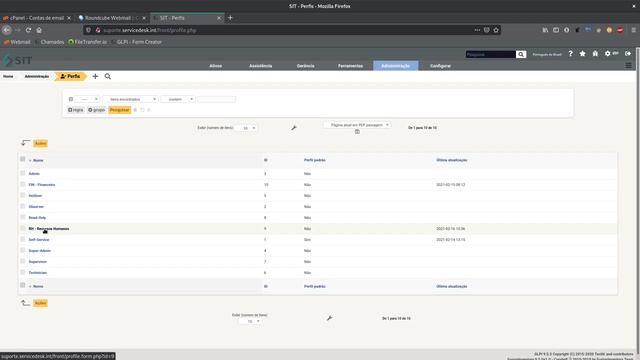Toggle the Firefox sidebar icon
This screenshot has width=640, height=360.
[x=556, y=30]
